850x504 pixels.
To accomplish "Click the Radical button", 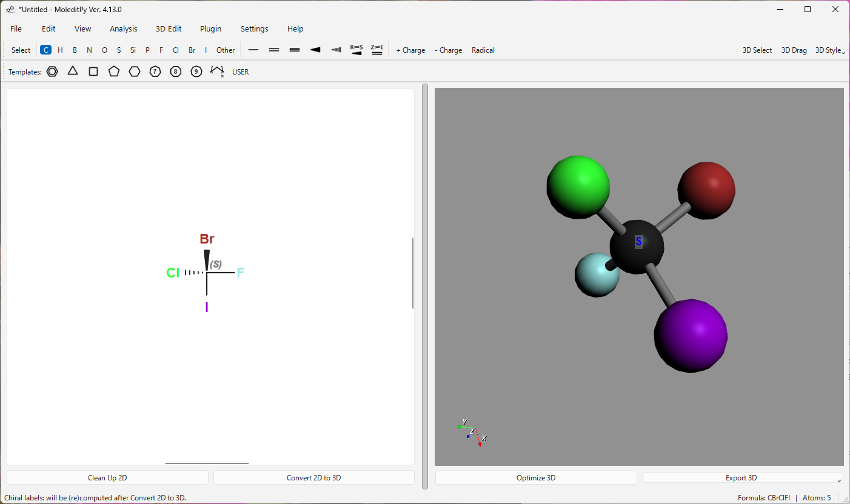I will tap(483, 50).
